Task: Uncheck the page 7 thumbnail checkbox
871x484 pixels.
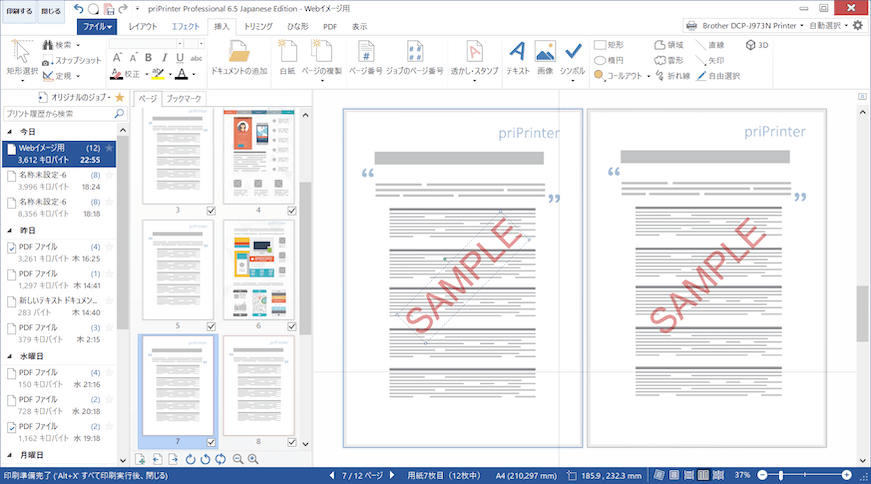Action: click(211, 442)
